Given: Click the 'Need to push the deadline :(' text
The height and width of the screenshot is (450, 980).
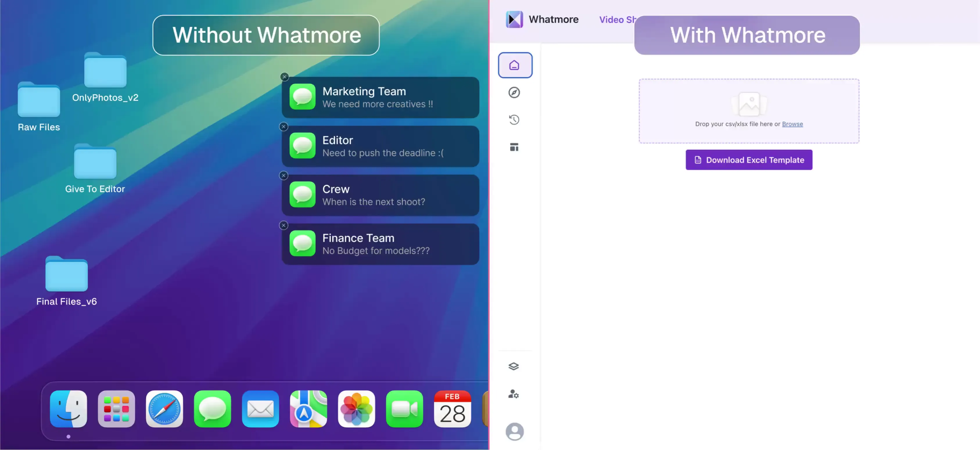Looking at the screenshot, I should 383,153.
